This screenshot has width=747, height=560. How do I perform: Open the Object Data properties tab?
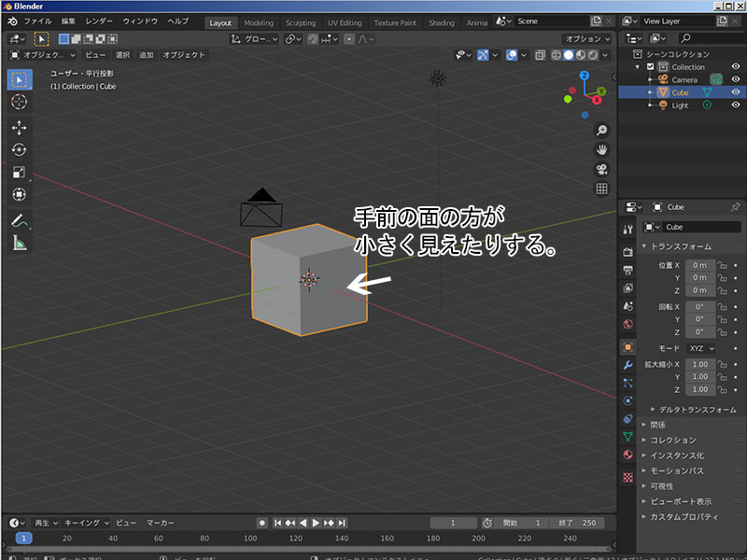627,436
